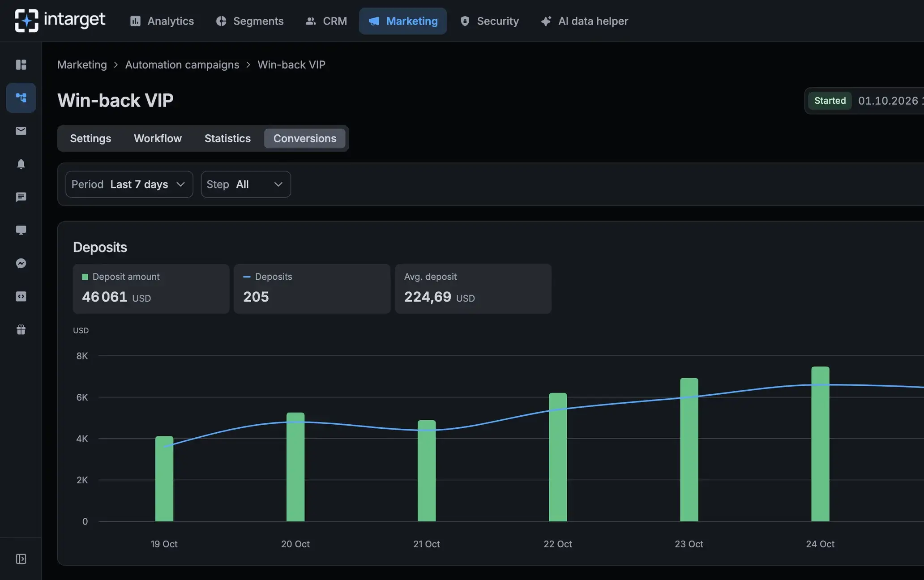924x580 pixels.
Task: Open the gift bonuses sidebar icon
Action: 21,329
